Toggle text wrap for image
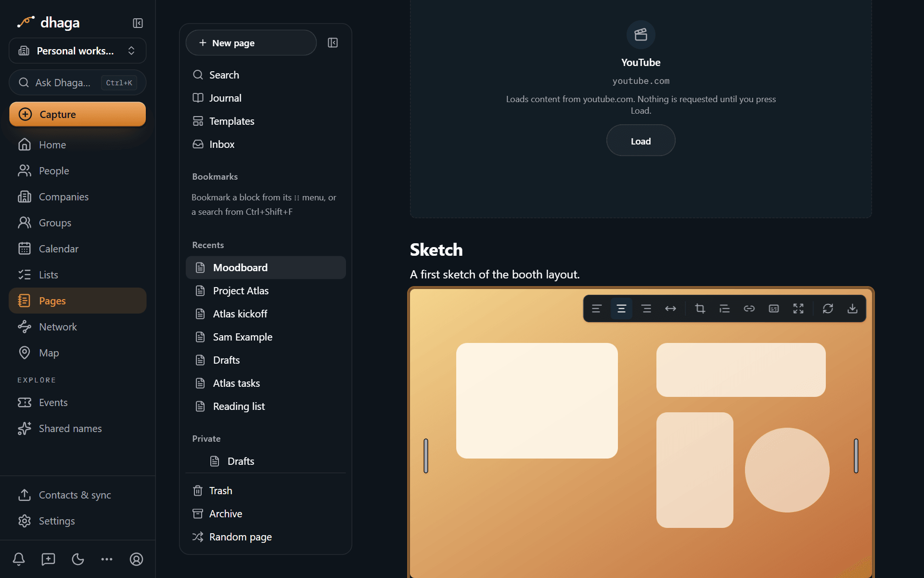Viewport: 924px width, 578px height. pyautogui.click(x=725, y=309)
